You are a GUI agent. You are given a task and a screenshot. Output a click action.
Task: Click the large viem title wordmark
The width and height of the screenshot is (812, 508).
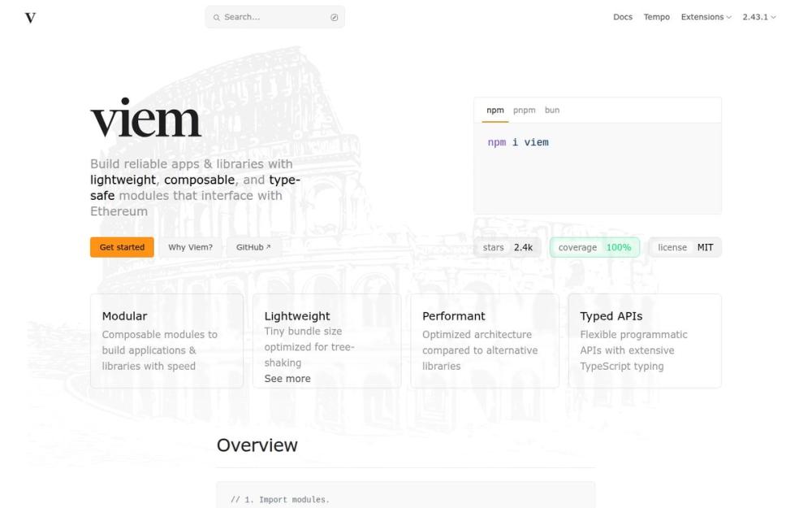pyautogui.click(x=145, y=118)
